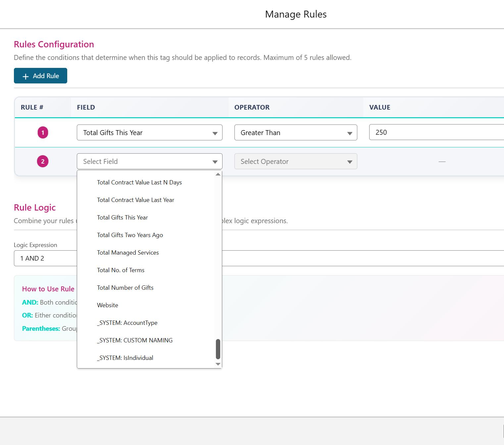Select Total Number of Gifts option
This screenshot has height=445, width=504.
tap(125, 288)
